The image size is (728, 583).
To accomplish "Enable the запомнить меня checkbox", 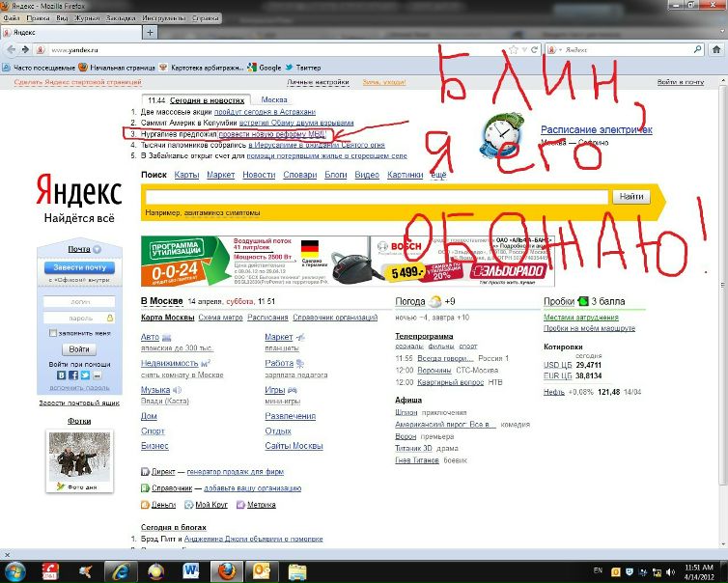I will [52, 333].
